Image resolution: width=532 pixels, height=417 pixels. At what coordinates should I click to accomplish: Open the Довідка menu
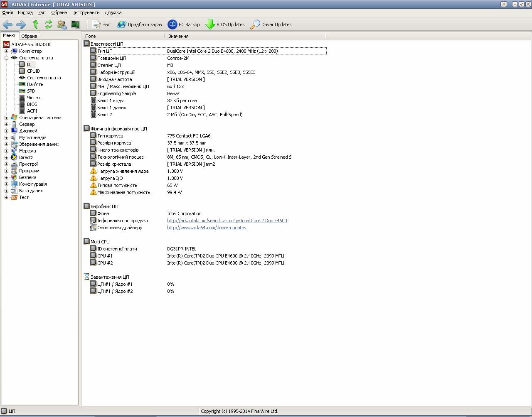point(113,12)
